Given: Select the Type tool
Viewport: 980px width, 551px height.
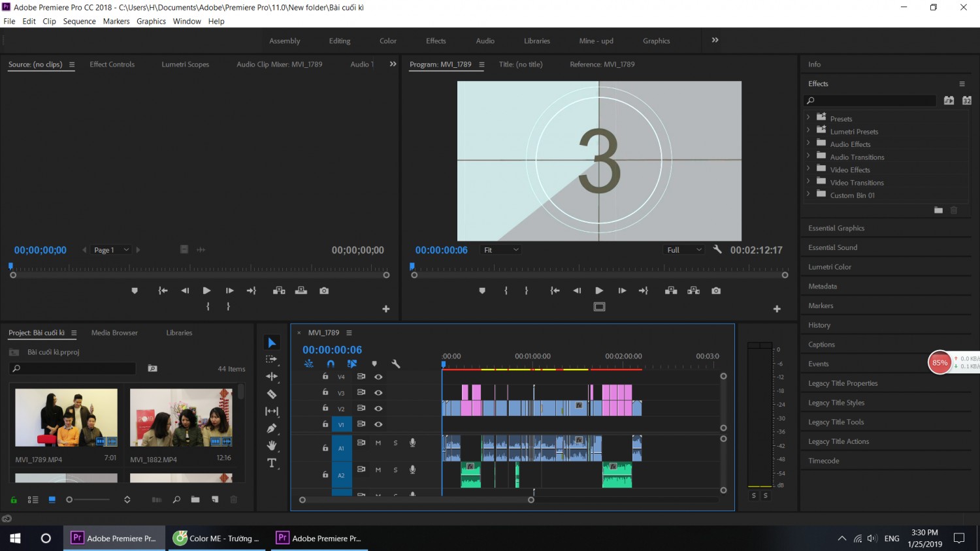Looking at the screenshot, I should click(272, 463).
